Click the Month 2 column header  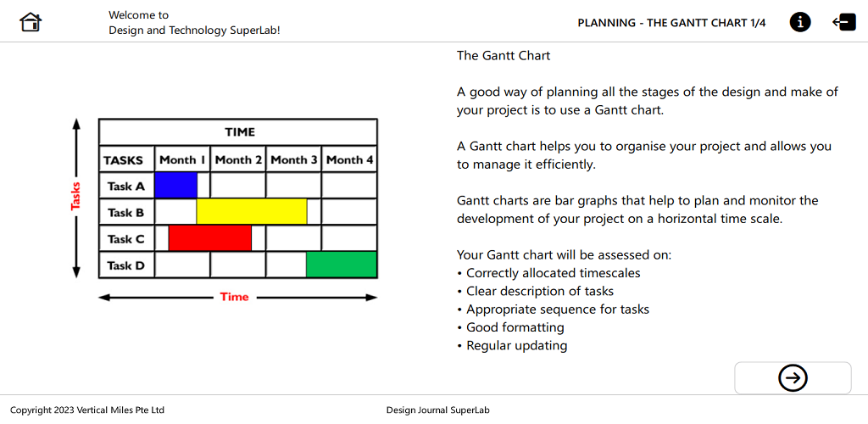pyautogui.click(x=238, y=159)
